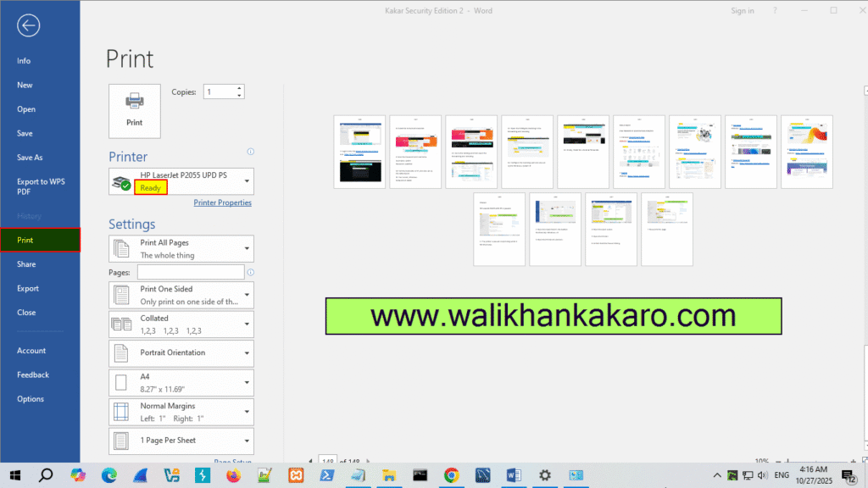The height and width of the screenshot is (488, 868).
Task: Open Export in the Backstage menu
Action: pyautogui.click(x=28, y=288)
